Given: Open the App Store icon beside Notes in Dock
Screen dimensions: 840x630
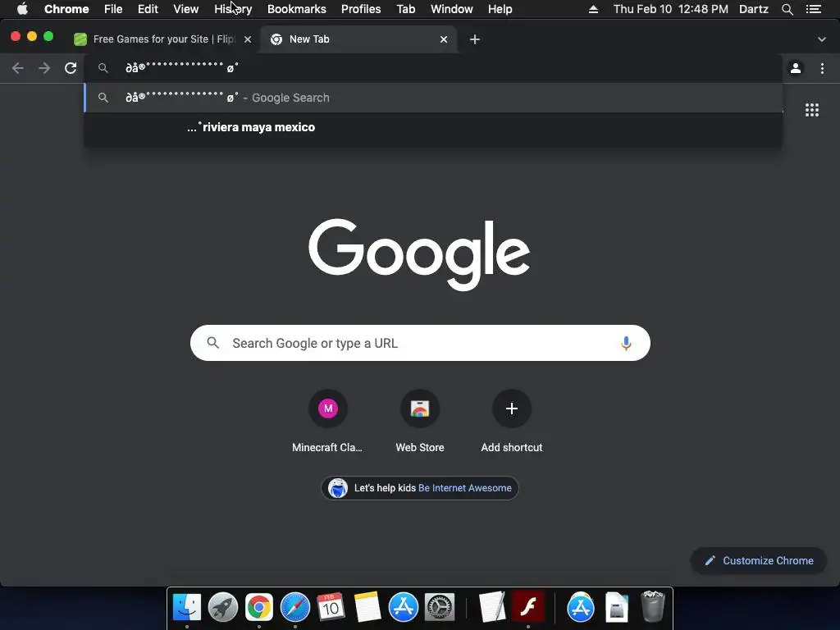Looking at the screenshot, I should click(x=403, y=607).
